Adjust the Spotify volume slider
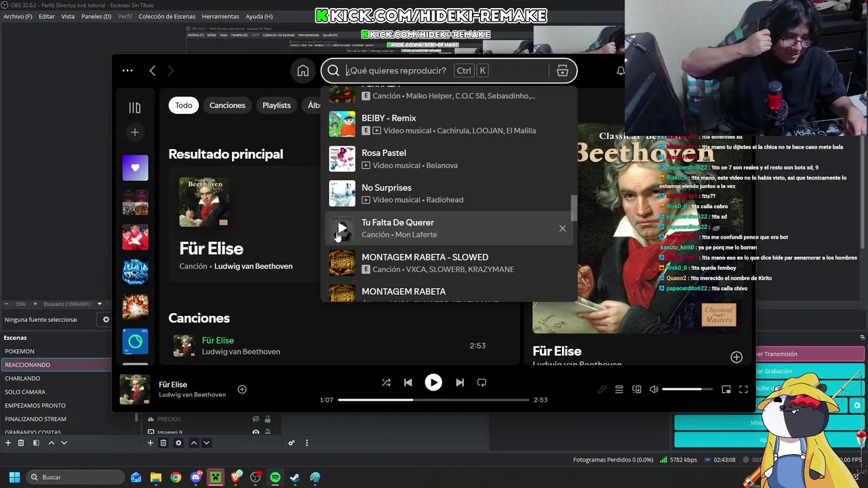The width and height of the screenshot is (868, 488). pyautogui.click(x=687, y=390)
